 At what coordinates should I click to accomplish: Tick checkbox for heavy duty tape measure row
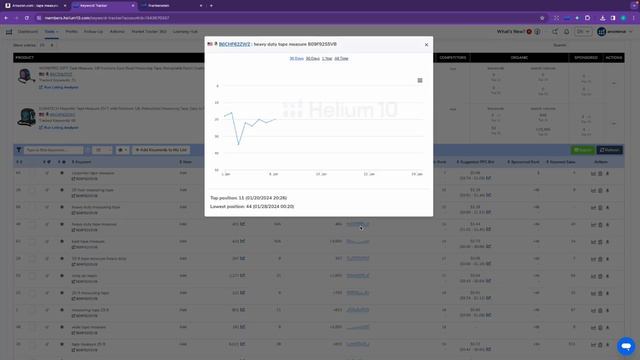tap(32, 225)
